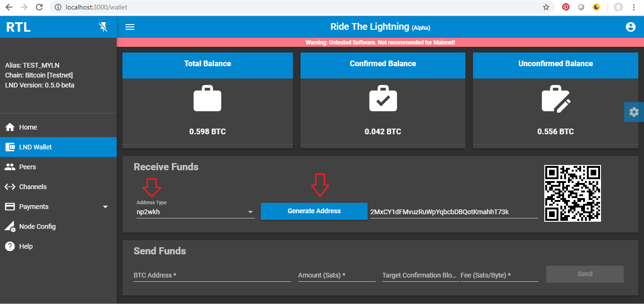The height and width of the screenshot is (304, 644).
Task: Click the Payments card icon
Action: click(9, 207)
